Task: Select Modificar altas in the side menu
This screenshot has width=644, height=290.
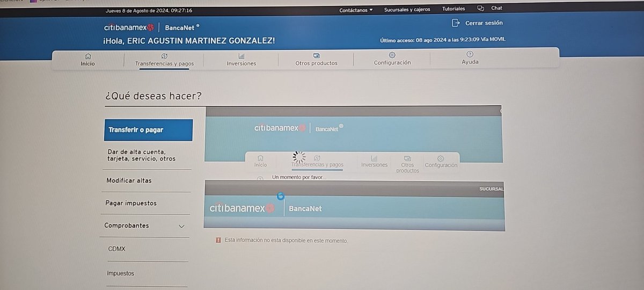Action: pos(129,180)
